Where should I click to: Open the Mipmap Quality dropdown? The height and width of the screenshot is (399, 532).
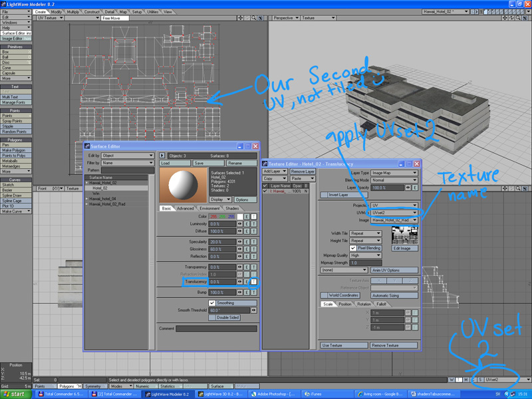point(366,255)
